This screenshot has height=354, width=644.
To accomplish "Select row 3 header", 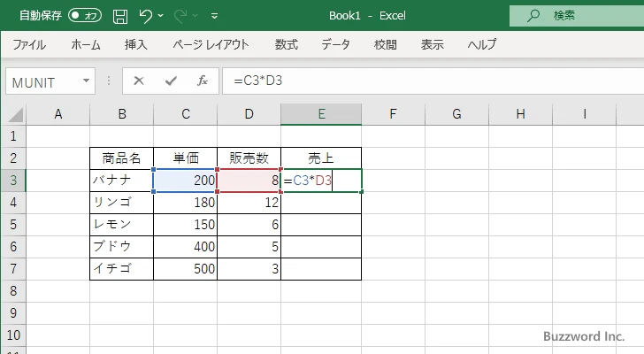I will click(13, 181).
